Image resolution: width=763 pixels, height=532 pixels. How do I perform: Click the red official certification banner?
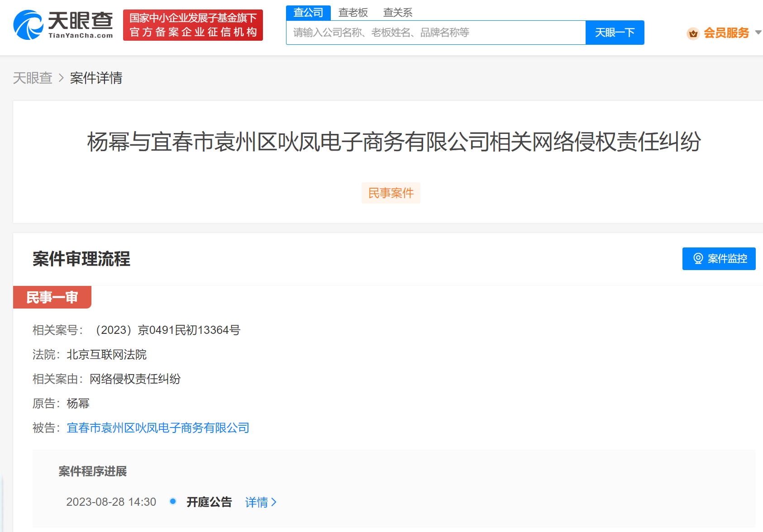pos(193,25)
